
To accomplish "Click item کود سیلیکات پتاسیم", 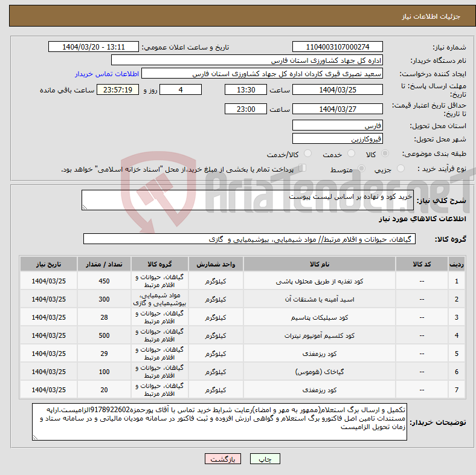I will pyautogui.click(x=320, y=317).
